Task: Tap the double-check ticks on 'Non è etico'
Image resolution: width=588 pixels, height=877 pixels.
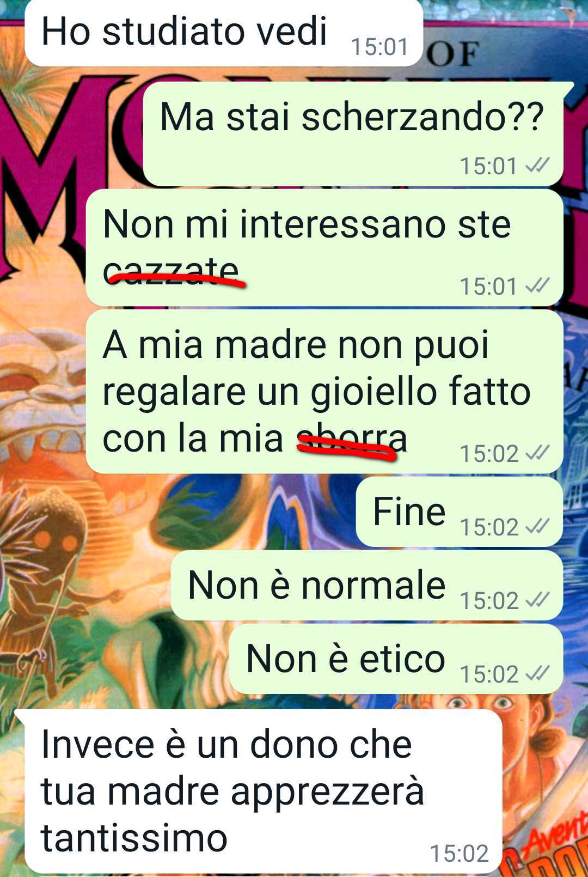Action: tap(537, 674)
